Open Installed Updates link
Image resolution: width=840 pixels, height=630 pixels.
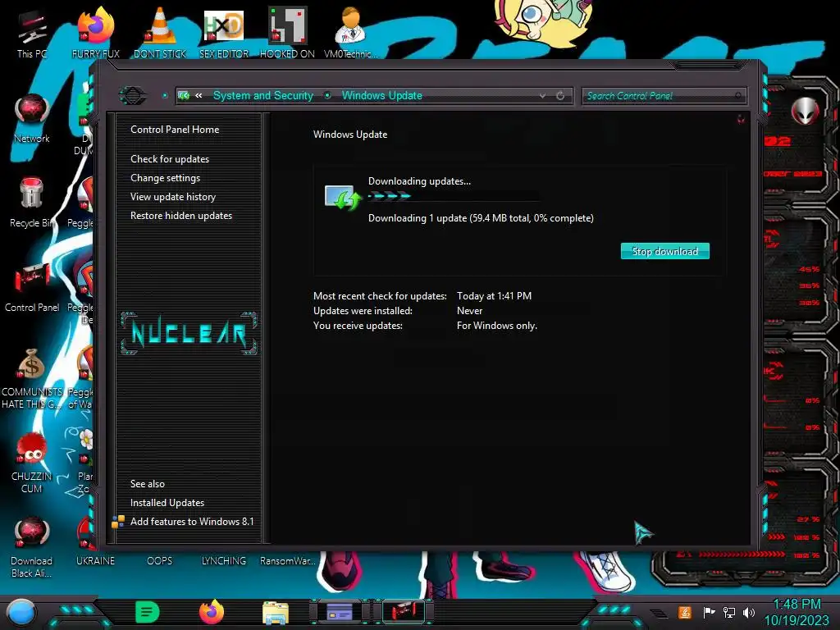[167, 503]
